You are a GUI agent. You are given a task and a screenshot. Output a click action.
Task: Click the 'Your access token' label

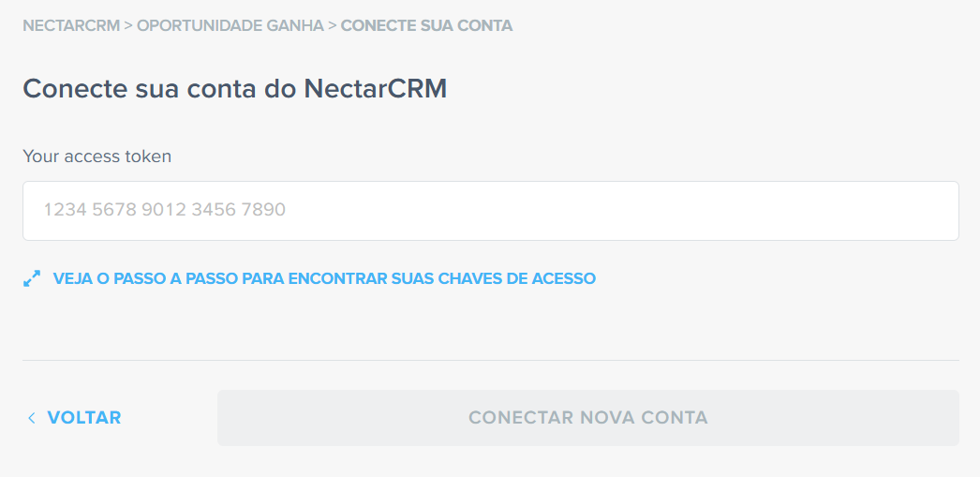[x=97, y=156]
